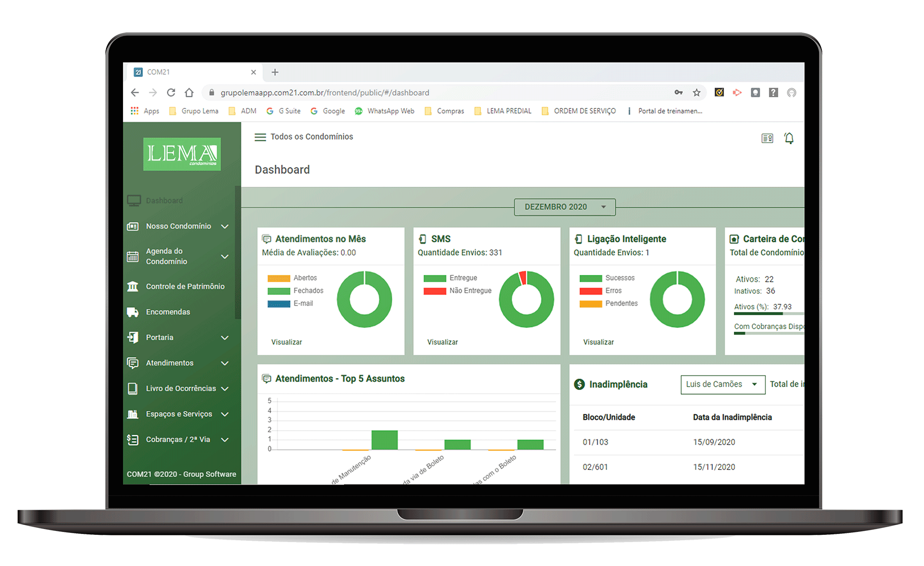Click the Encomendas truck icon

click(133, 312)
